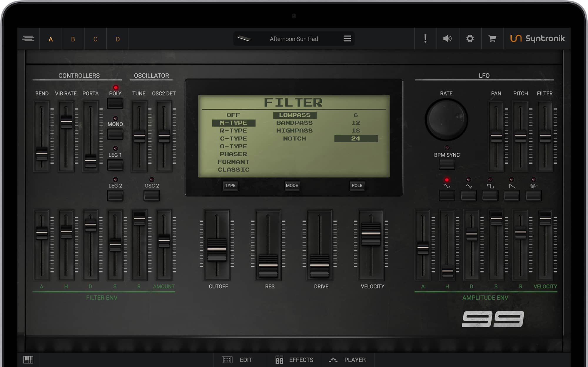Screen dimensions: 588x367
Task: Select part A tab
Action: click(51, 39)
